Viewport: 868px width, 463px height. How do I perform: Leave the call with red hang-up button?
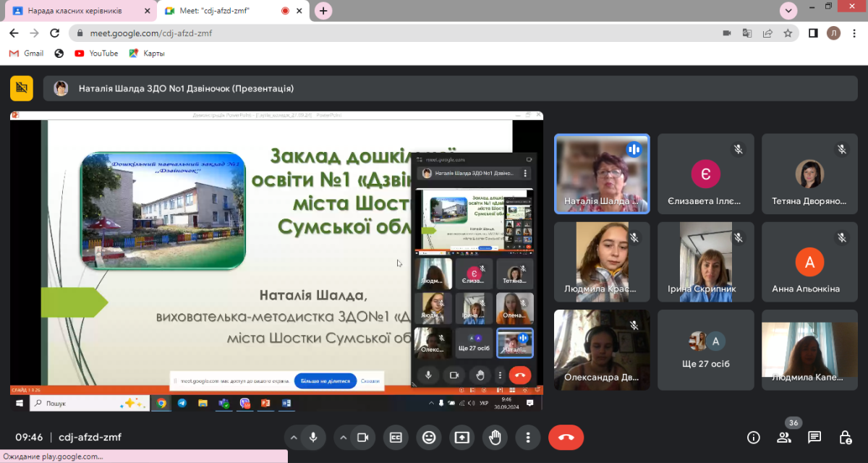coord(566,437)
